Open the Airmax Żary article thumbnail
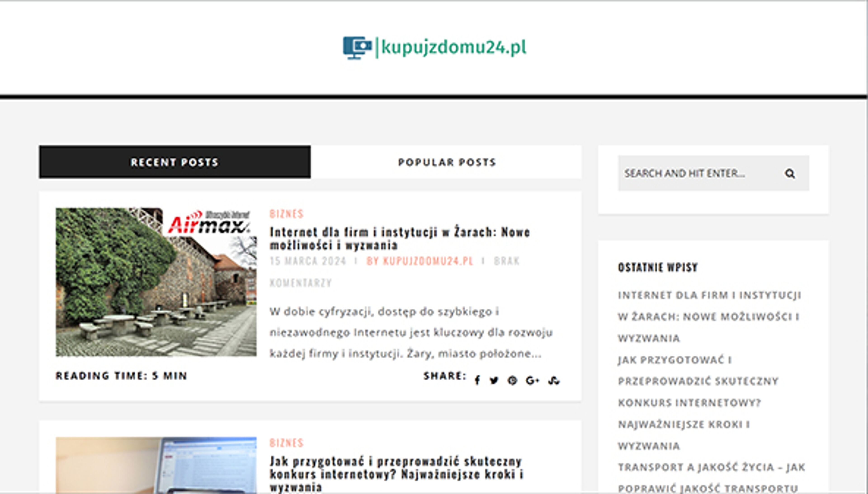This screenshot has height=494, width=868. point(156,282)
